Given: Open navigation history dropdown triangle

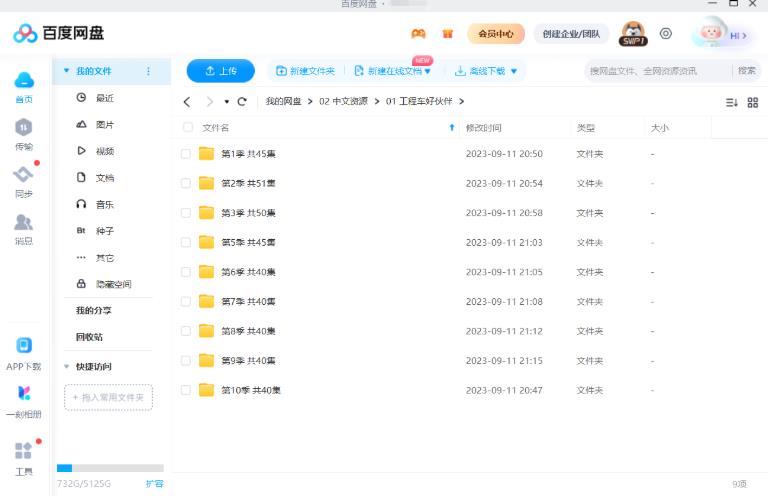Looking at the screenshot, I should (x=226, y=102).
